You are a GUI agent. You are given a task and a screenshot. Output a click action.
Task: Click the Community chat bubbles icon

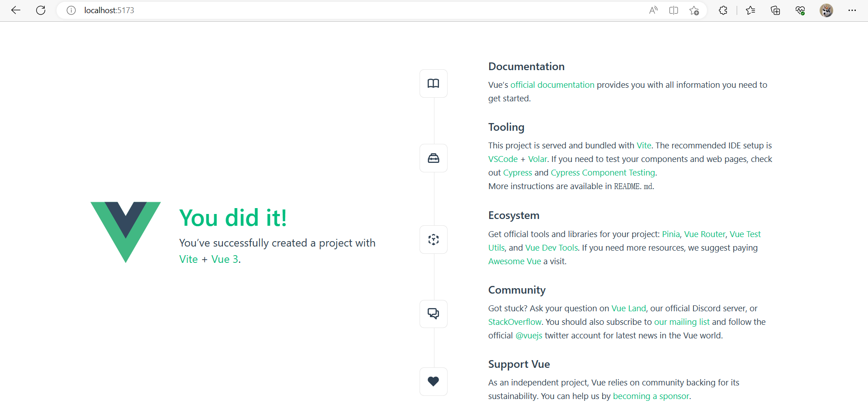433,314
